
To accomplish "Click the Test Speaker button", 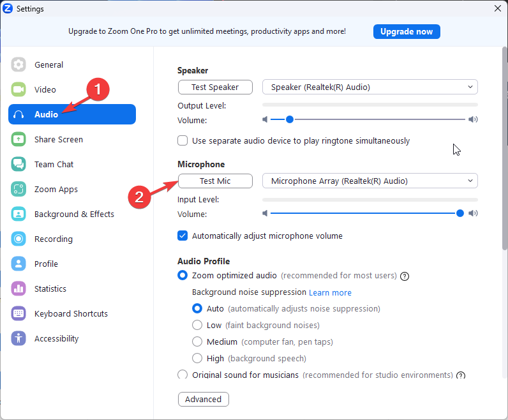I will click(215, 87).
